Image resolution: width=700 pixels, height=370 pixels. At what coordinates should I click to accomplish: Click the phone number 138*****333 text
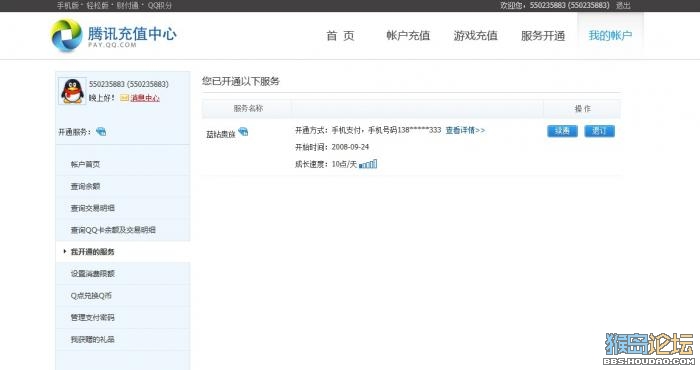(419, 130)
